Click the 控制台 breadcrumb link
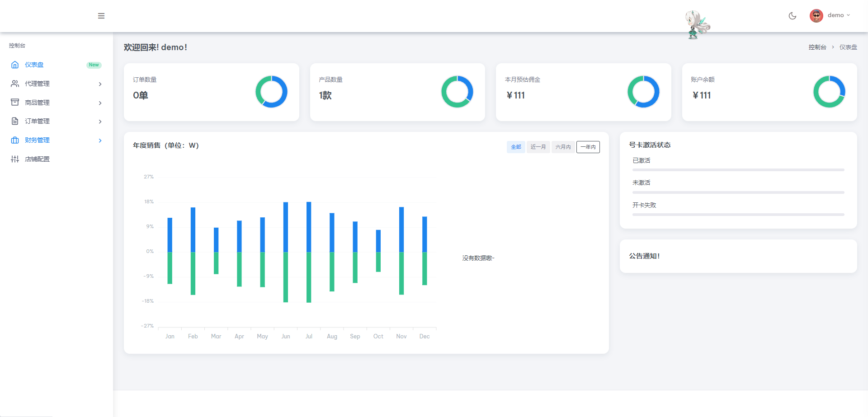Image resolution: width=868 pixels, height=417 pixels. point(817,47)
